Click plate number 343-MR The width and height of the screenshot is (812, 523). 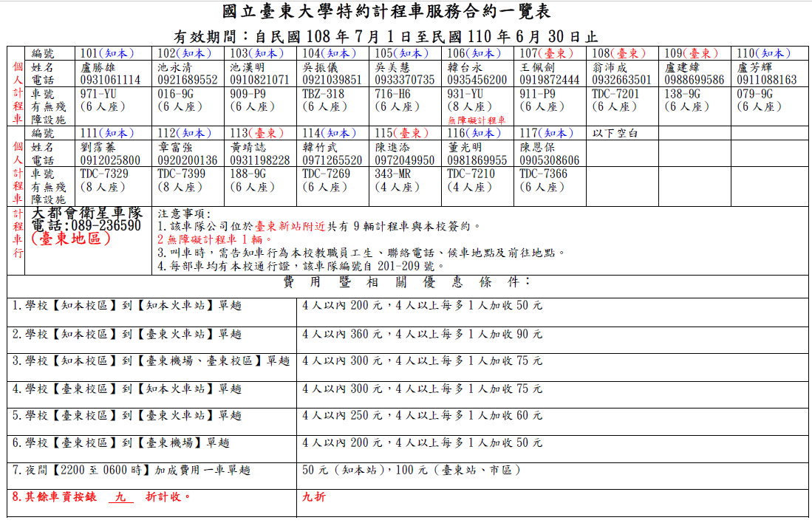[392, 174]
